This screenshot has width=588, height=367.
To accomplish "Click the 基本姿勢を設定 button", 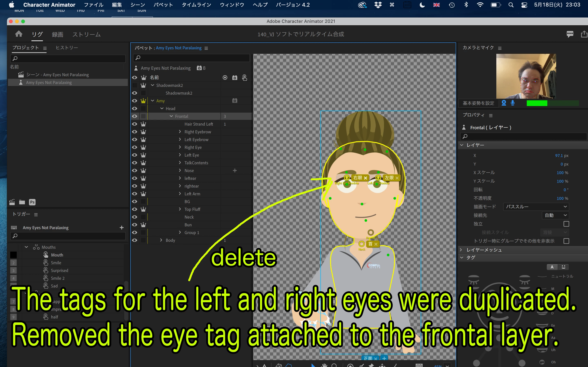I will (478, 103).
